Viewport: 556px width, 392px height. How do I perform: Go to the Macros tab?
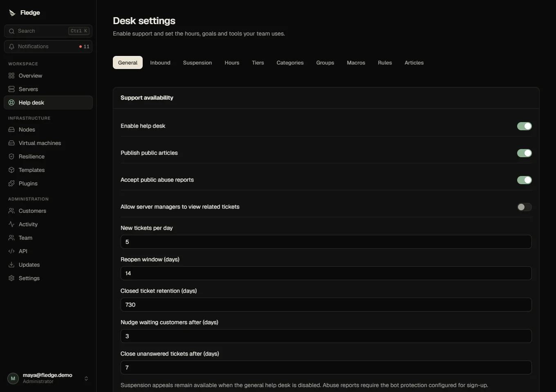pos(356,62)
